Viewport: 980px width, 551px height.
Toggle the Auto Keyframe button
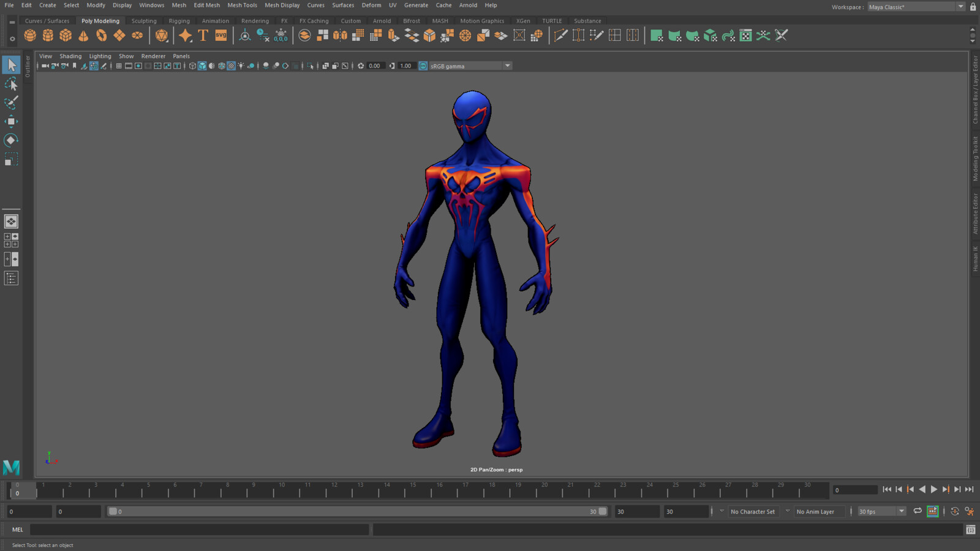955,511
